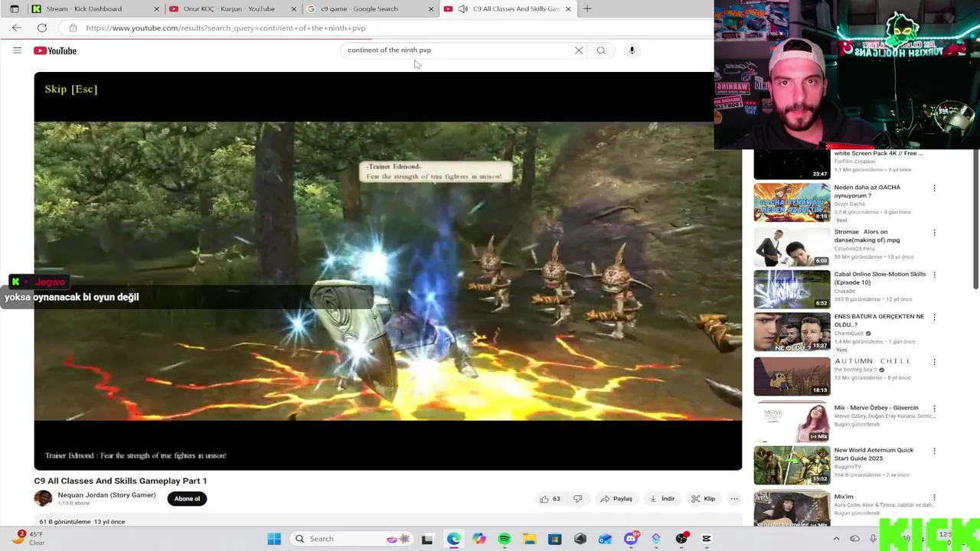This screenshot has width=980, height=551.
Task: Click the taskbar Search box
Action: pyautogui.click(x=352, y=539)
